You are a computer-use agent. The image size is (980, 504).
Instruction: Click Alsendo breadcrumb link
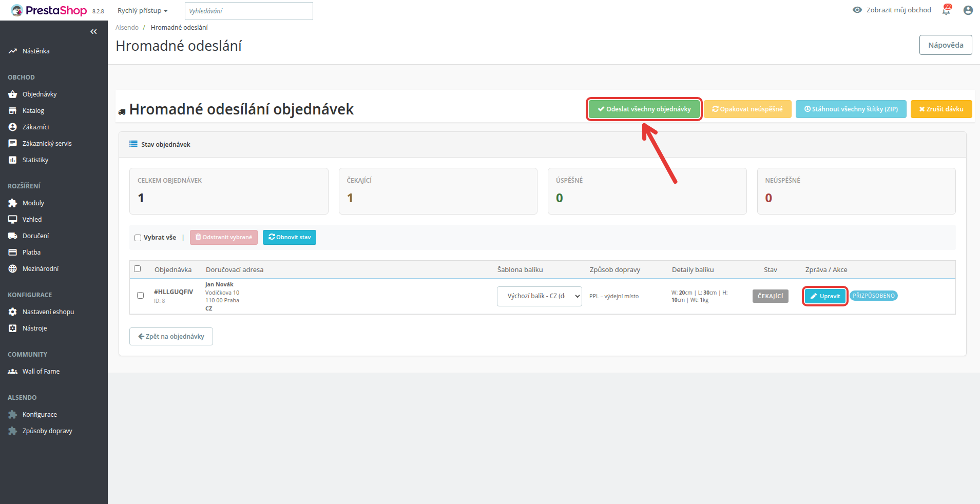[127, 28]
